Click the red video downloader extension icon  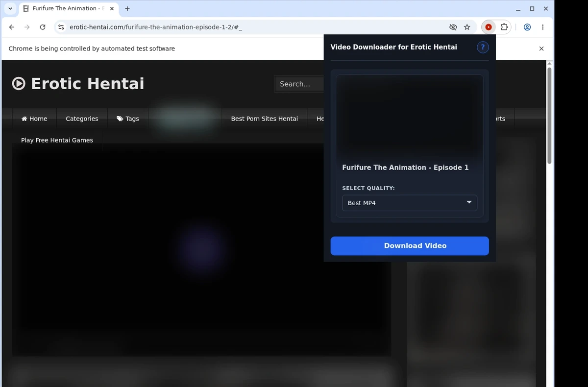489,27
